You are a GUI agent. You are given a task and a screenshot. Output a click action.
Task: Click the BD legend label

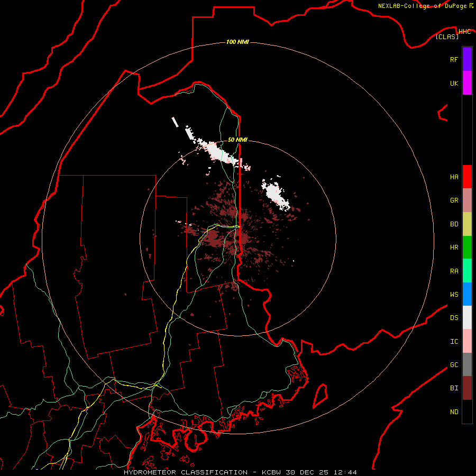[x=454, y=224]
